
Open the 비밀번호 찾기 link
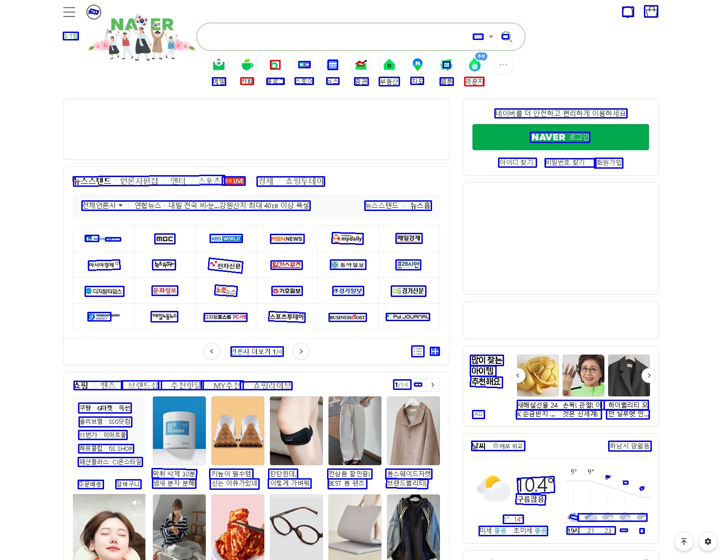pyautogui.click(x=565, y=163)
